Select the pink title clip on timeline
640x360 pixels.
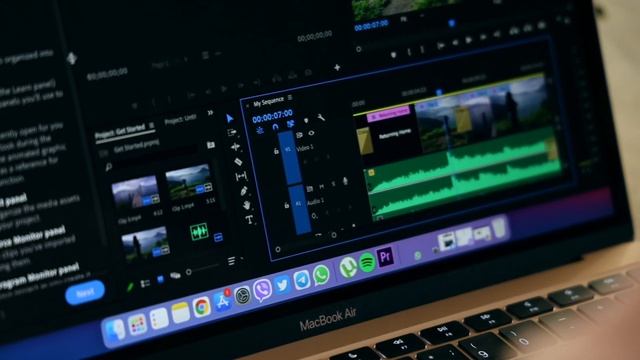[388, 113]
